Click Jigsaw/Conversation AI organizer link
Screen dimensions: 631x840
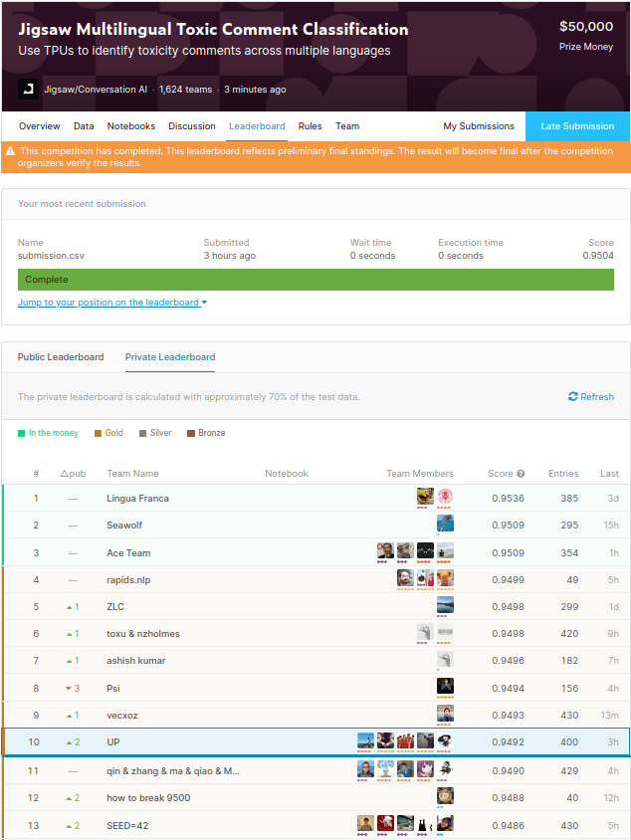pos(96,90)
